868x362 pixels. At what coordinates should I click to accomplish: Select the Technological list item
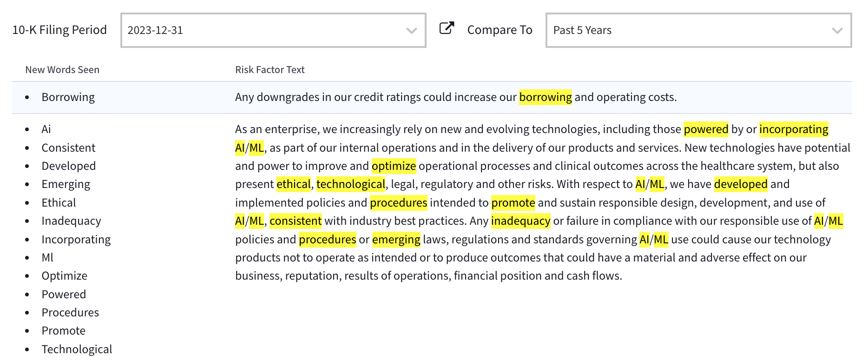pos(77,349)
